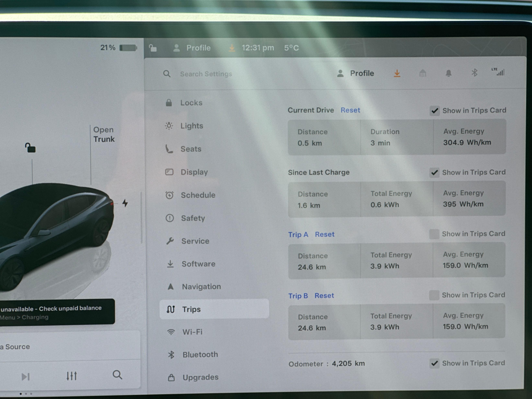Open media equalizer sliders icon

tap(71, 376)
